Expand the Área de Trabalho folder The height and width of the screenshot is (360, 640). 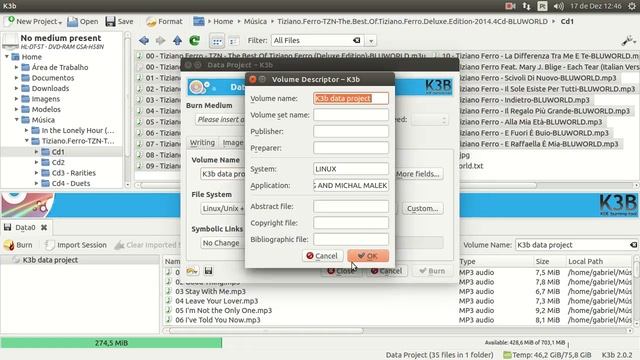(16, 67)
